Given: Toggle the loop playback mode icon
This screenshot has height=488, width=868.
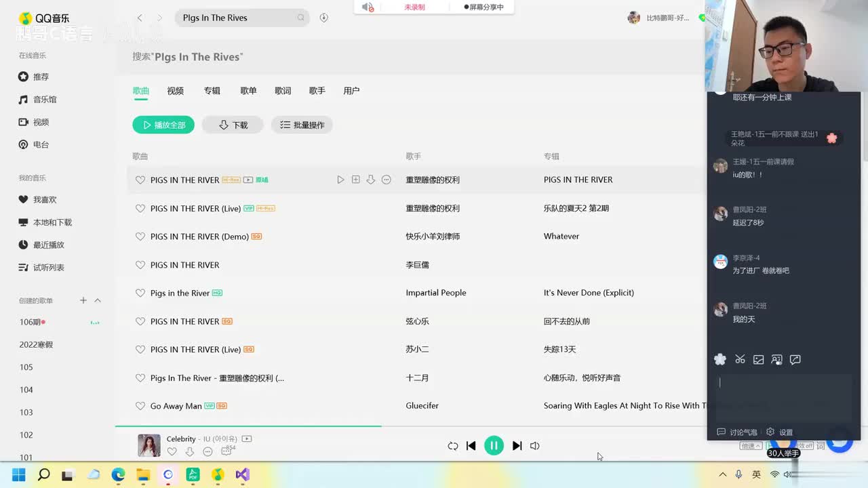Looking at the screenshot, I should point(453,446).
